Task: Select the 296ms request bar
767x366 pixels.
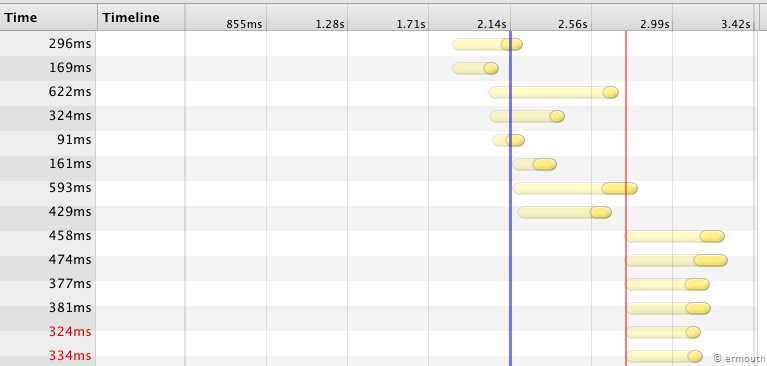Action: pos(487,45)
